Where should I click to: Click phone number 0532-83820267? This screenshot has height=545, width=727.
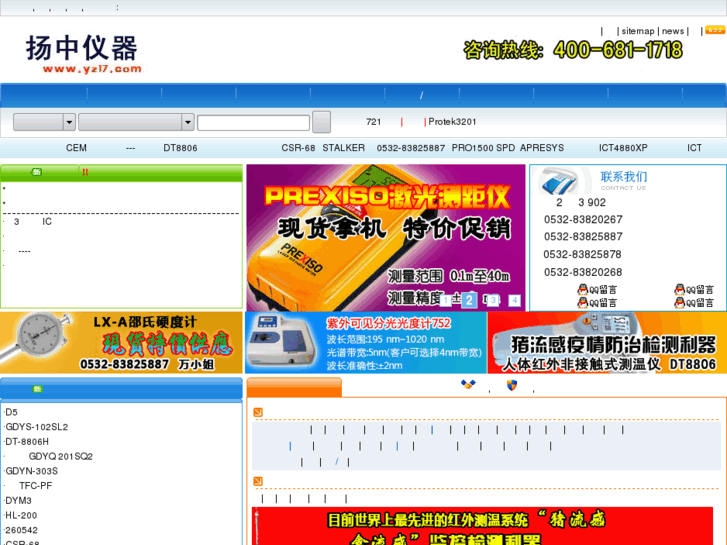click(x=583, y=219)
